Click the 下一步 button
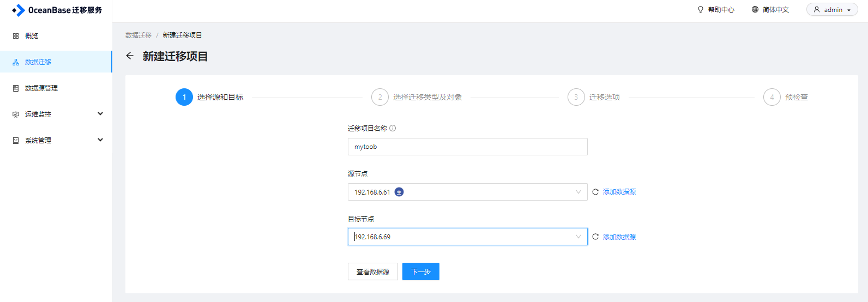This screenshot has height=302, width=868. pos(421,271)
